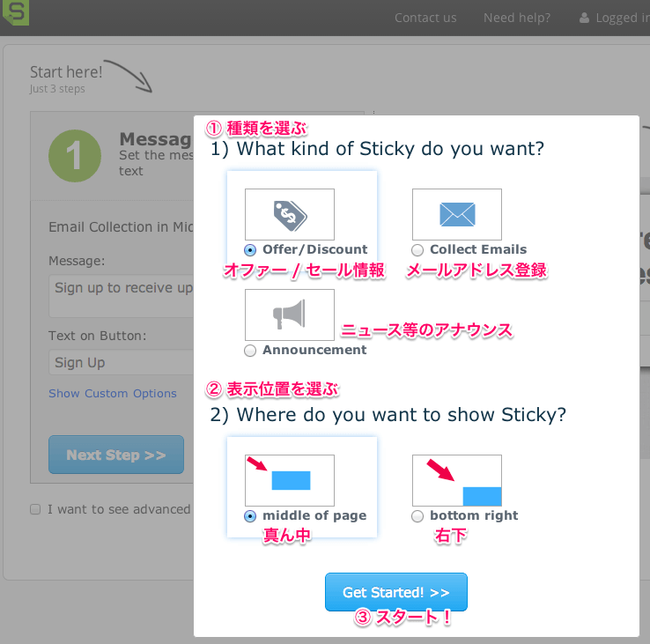Click the Message text field
The width and height of the screenshot is (650, 644).
click(121, 296)
